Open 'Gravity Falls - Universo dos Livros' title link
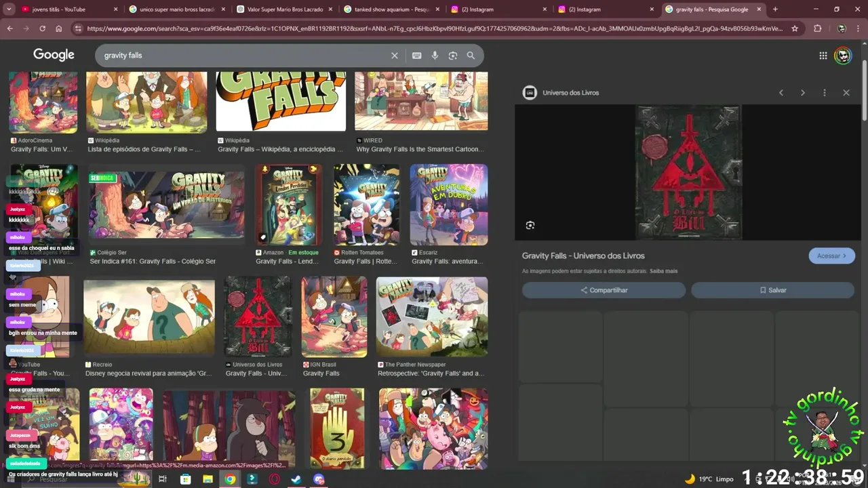Viewport: 868px width, 488px height. click(583, 256)
